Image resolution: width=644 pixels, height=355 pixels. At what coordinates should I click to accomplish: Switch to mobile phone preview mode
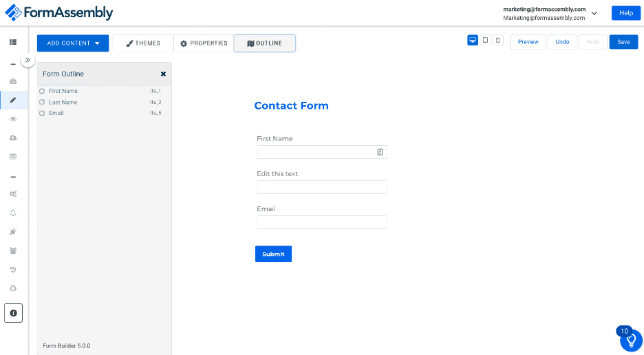498,41
